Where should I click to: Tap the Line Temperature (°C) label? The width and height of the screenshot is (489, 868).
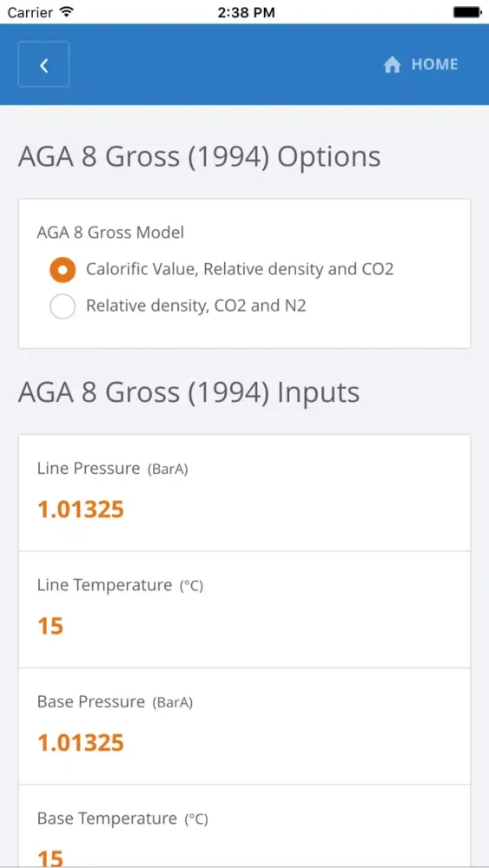click(x=120, y=585)
